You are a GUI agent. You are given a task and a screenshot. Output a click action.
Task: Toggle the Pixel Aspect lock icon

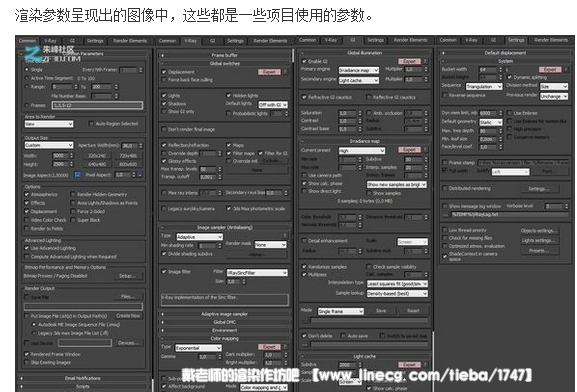pyautogui.click(x=140, y=175)
